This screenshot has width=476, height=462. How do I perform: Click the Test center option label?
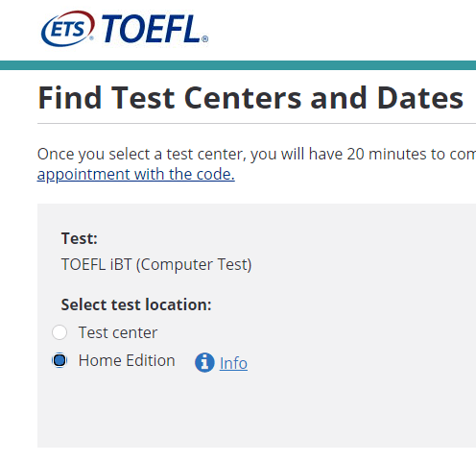coord(118,332)
